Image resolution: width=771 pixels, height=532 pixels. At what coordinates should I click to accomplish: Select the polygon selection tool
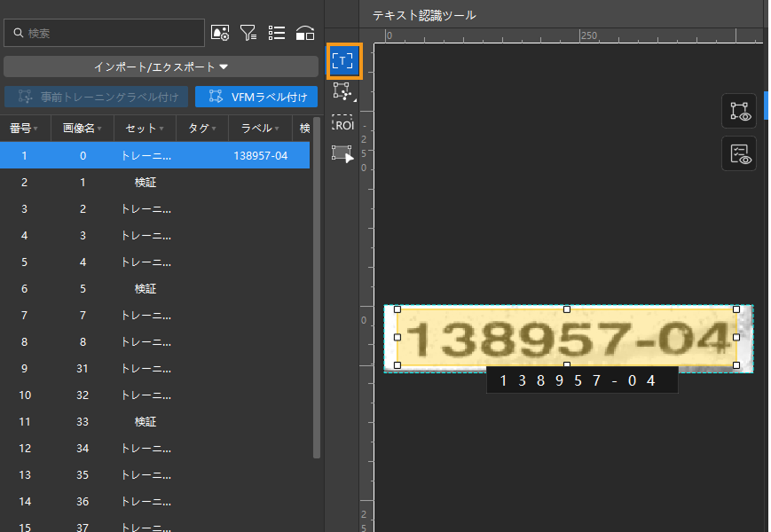tap(342, 91)
